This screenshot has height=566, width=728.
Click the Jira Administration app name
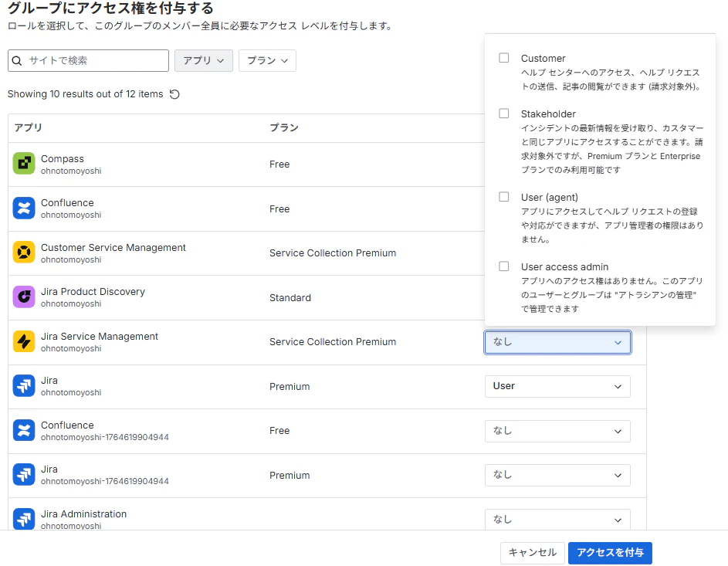(83, 514)
